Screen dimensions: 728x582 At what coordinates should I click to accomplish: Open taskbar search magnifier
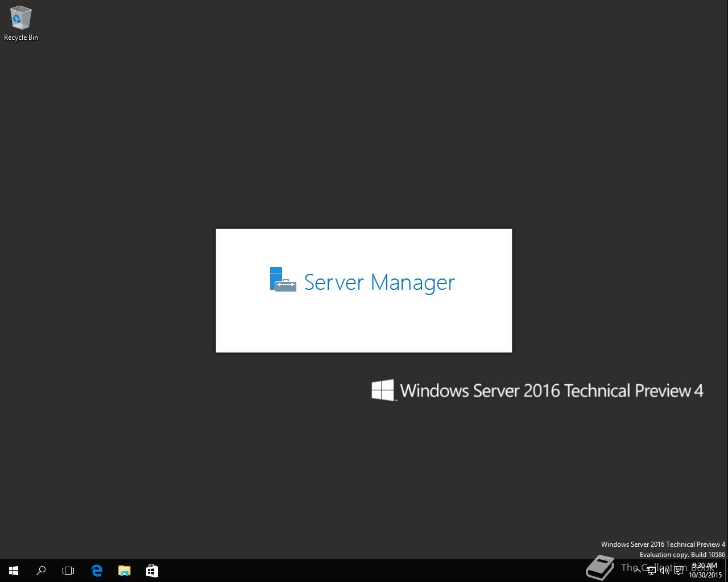[41, 571]
